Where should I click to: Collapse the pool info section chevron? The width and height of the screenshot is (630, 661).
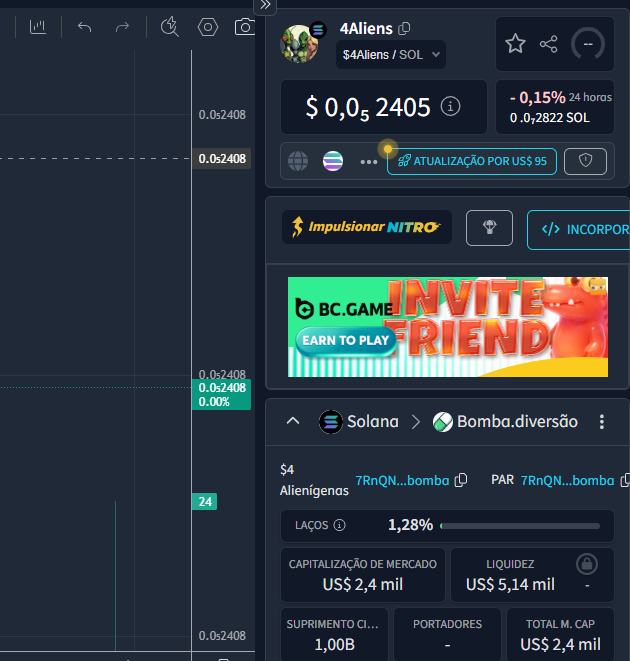293,421
